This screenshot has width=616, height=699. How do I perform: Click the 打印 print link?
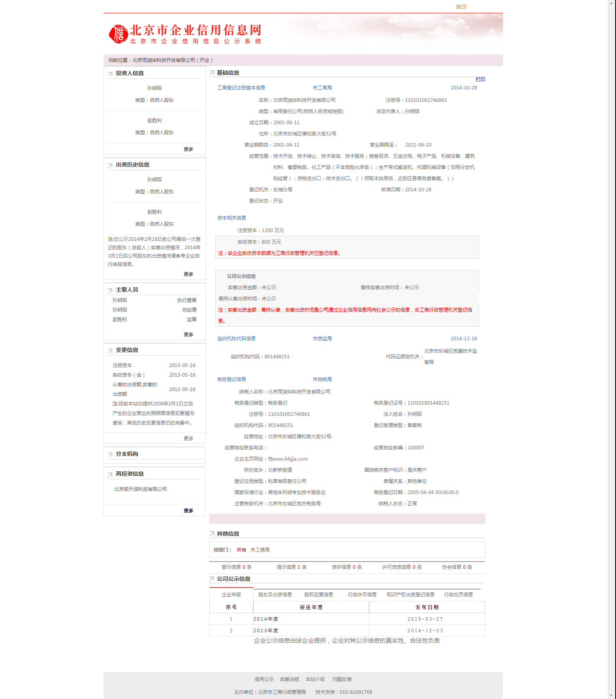480,79
